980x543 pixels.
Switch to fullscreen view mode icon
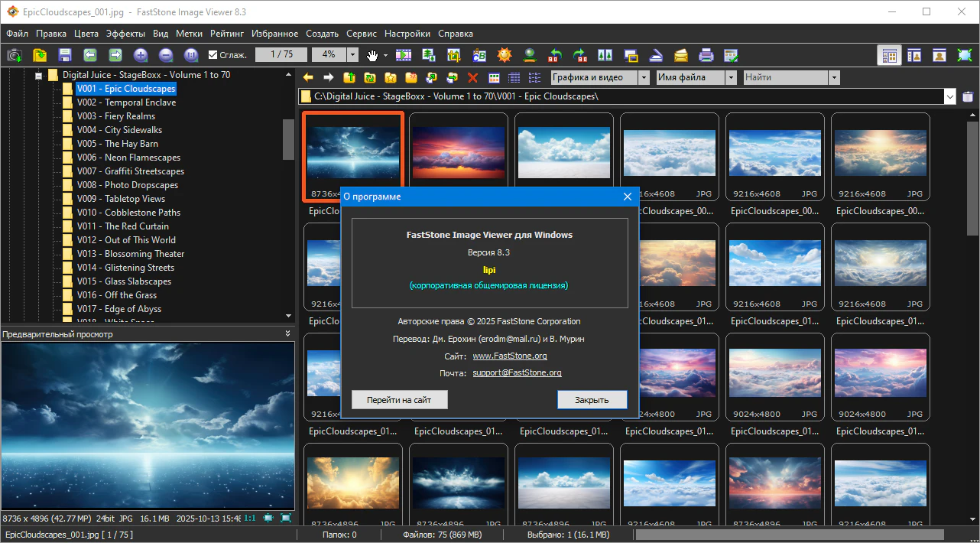pos(964,55)
